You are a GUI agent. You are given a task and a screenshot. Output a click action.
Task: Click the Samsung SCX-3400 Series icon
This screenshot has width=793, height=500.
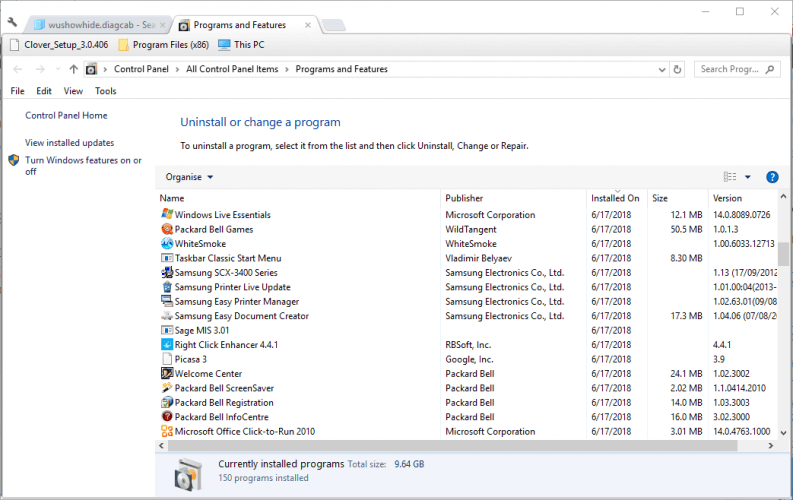click(x=167, y=272)
